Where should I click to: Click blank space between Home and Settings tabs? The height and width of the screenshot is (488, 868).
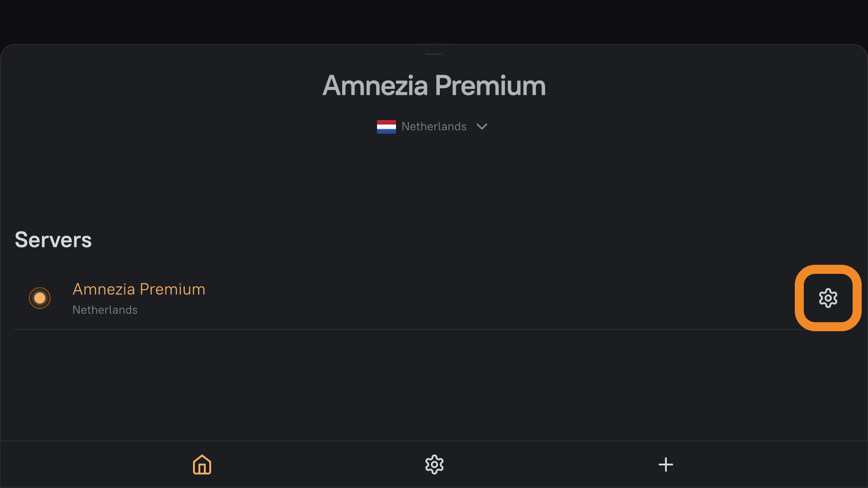click(x=318, y=465)
